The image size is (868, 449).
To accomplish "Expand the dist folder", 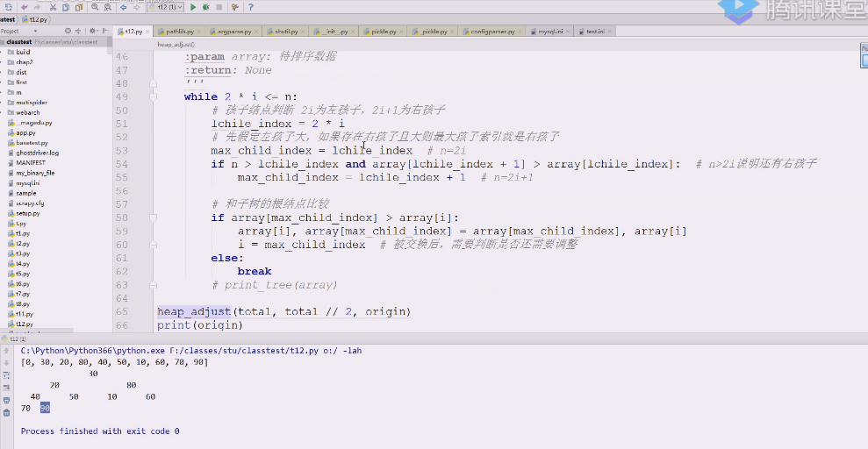I will point(2,72).
